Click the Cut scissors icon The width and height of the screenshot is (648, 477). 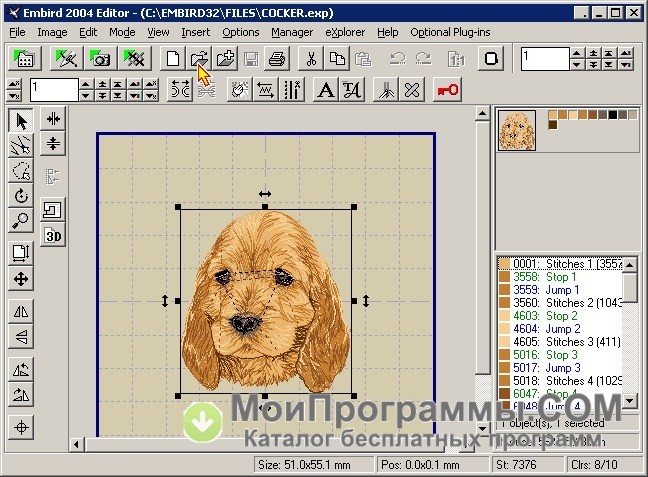click(x=311, y=58)
